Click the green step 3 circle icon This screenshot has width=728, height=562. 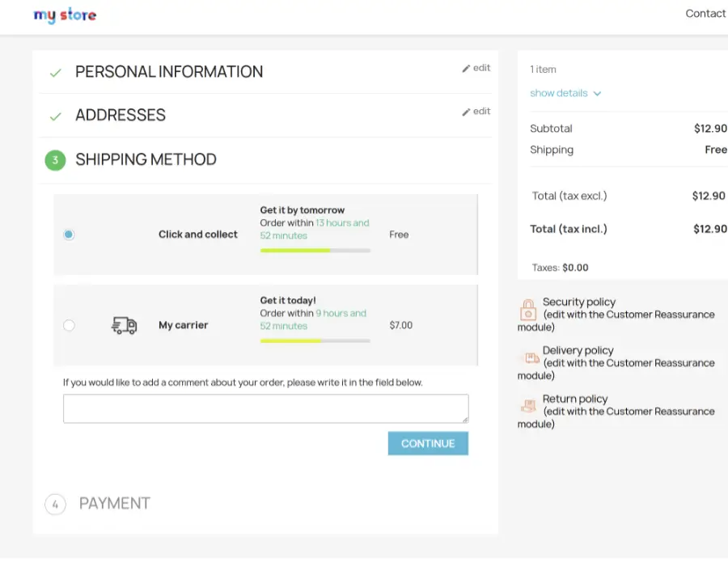pyautogui.click(x=55, y=160)
